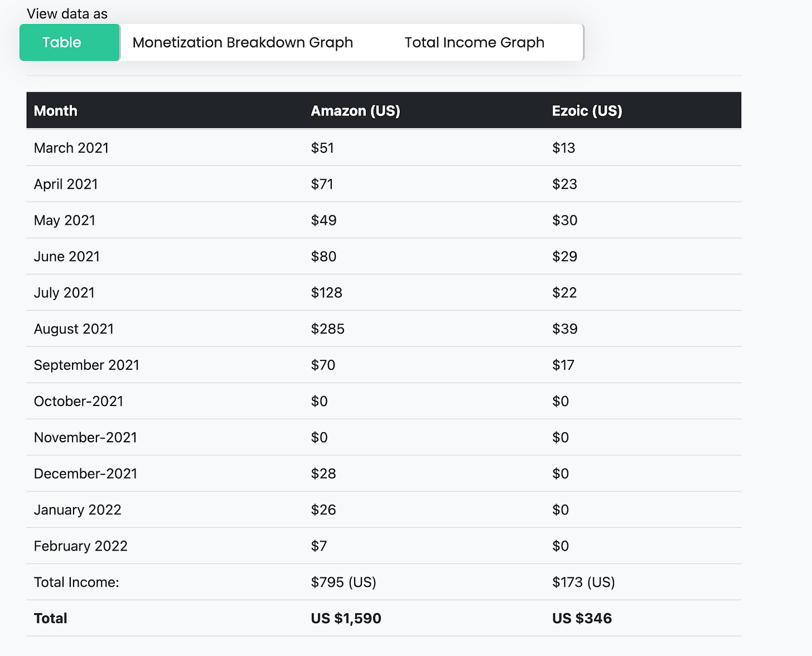Click the March 2021 row label

tap(71, 148)
